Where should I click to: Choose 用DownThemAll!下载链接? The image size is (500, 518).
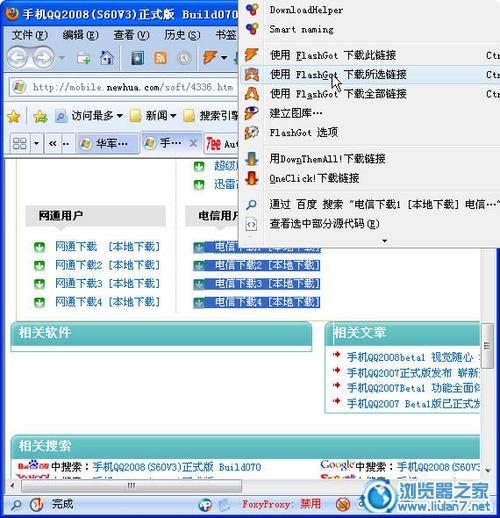pos(370,159)
